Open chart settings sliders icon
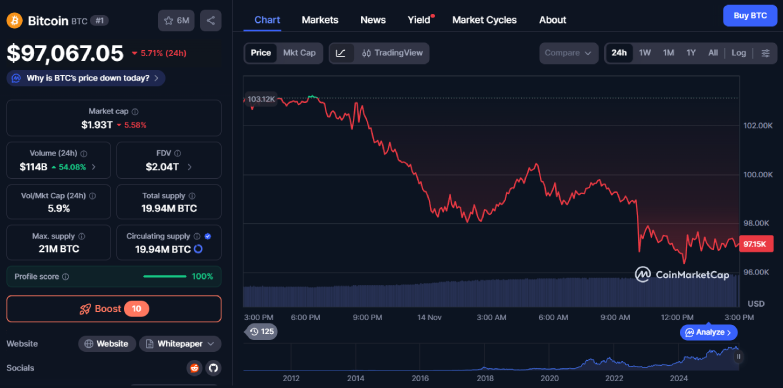This screenshot has height=388, width=783. click(766, 53)
